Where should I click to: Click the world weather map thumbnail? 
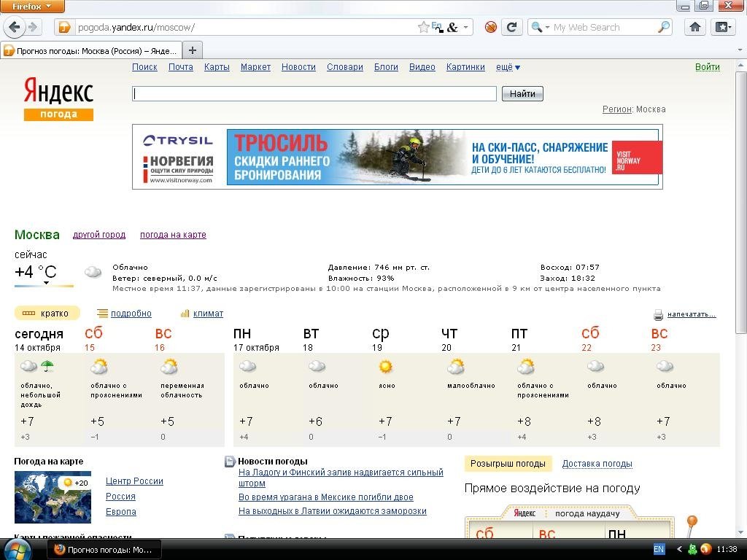tap(53, 497)
